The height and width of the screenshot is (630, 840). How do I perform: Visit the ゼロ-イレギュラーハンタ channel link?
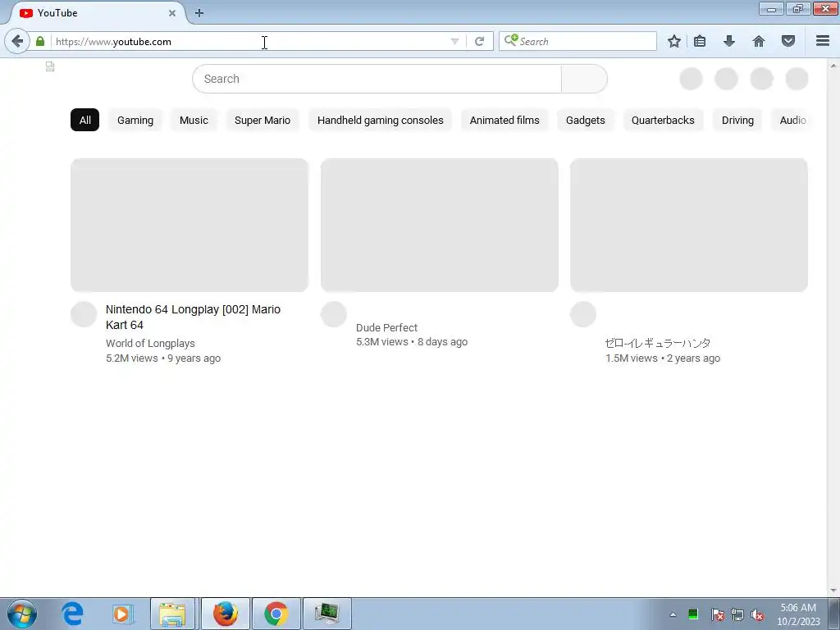pyautogui.click(x=658, y=343)
